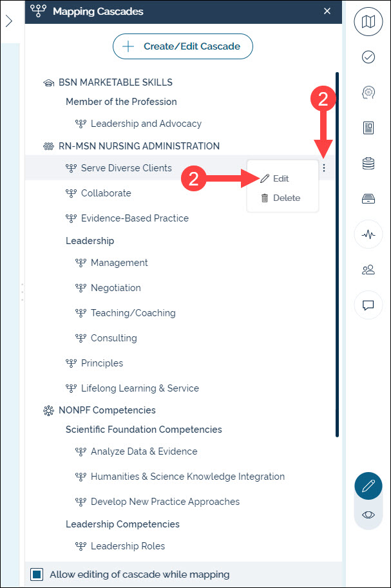This screenshot has height=588, width=391.
Task: Select the Evidence-Based Practice cascade item
Action: pyautogui.click(x=135, y=218)
